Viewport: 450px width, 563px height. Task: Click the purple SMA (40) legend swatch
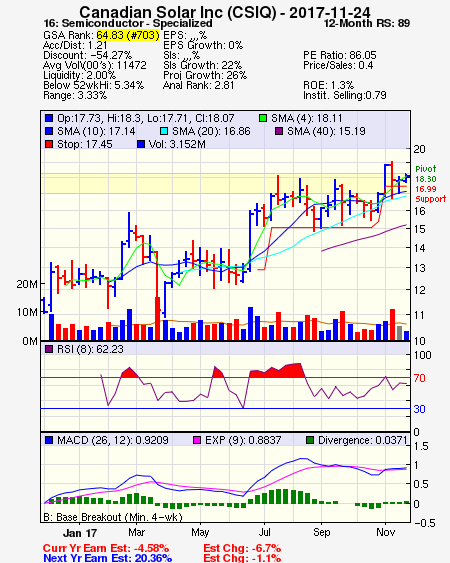[x=279, y=131]
